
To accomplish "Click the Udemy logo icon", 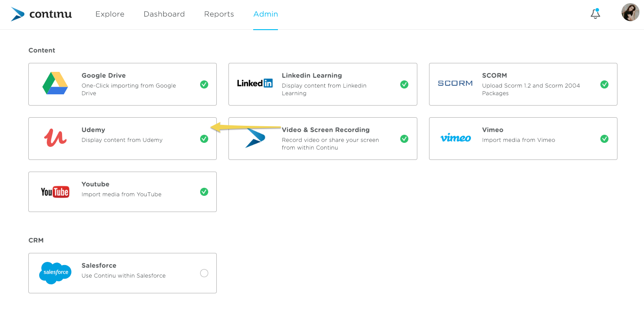I will coord(55,137).
